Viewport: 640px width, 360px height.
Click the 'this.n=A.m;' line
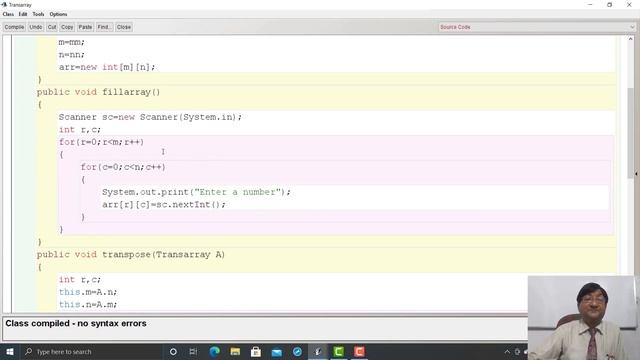[x=88, y=304]
